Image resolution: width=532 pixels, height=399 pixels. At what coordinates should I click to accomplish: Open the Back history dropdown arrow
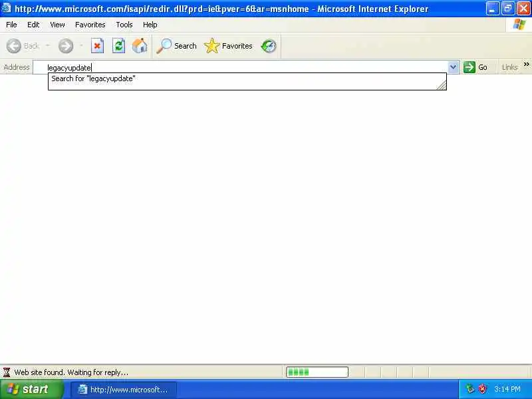47,45
